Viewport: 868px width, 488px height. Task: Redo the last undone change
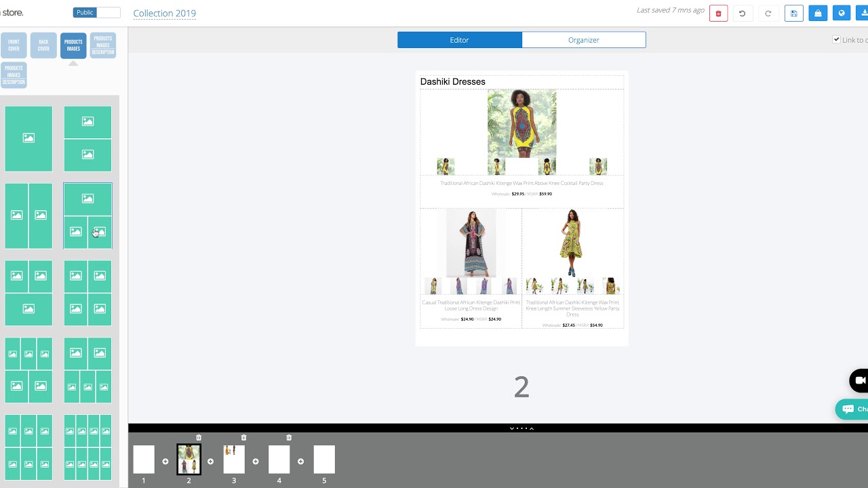pos(768,13)
